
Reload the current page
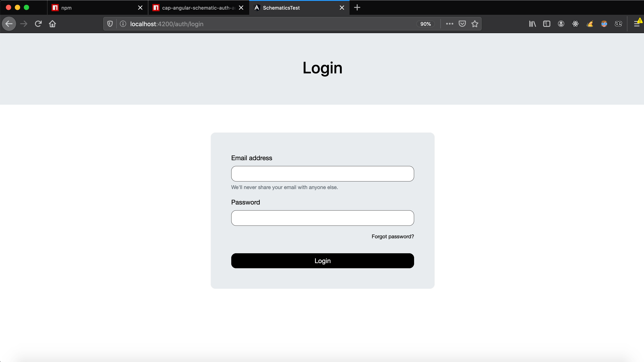[38, 24]
